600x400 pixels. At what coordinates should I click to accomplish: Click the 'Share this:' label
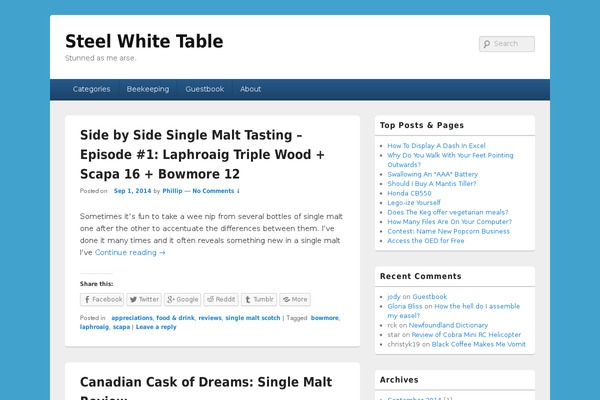tap(96, 284)
